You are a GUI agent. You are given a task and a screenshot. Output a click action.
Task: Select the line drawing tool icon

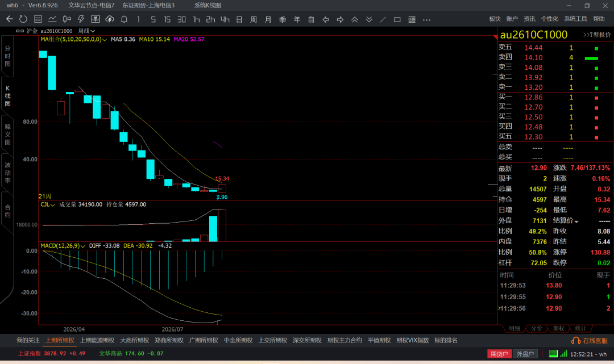383,19
